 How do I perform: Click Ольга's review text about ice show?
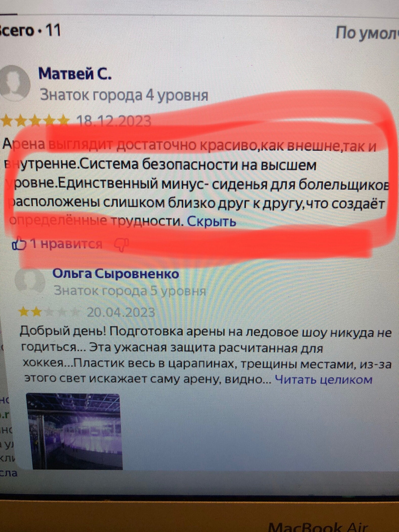[206, 355]
